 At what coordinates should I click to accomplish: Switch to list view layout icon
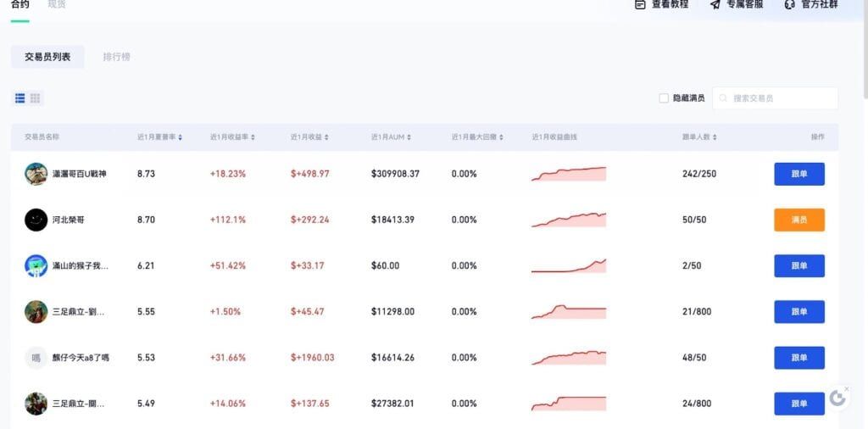click(x=20, y=98)
